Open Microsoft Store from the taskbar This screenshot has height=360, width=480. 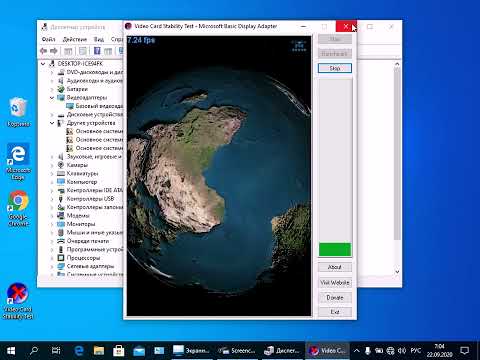coord(119,351)
